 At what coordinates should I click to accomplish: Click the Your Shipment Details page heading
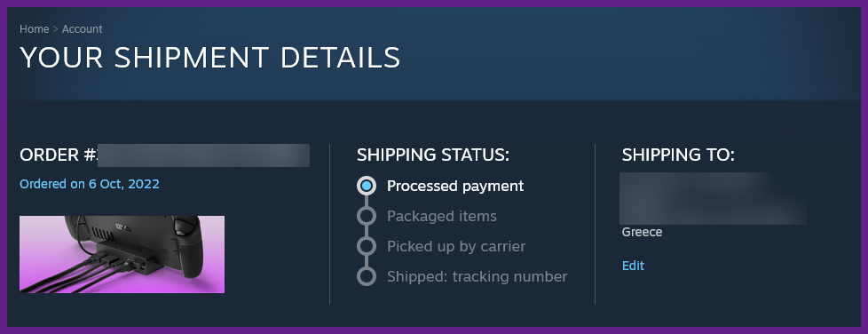coord(209,58)
